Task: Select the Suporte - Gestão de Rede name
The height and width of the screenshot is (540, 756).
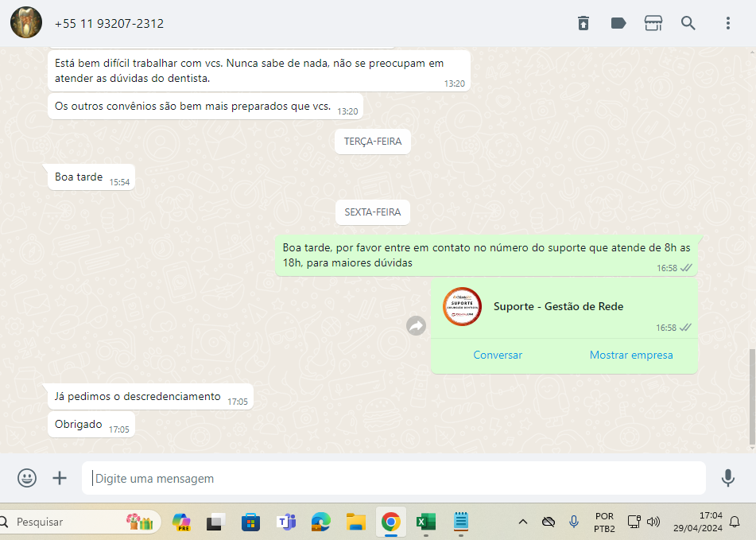Action: point(558,306)
